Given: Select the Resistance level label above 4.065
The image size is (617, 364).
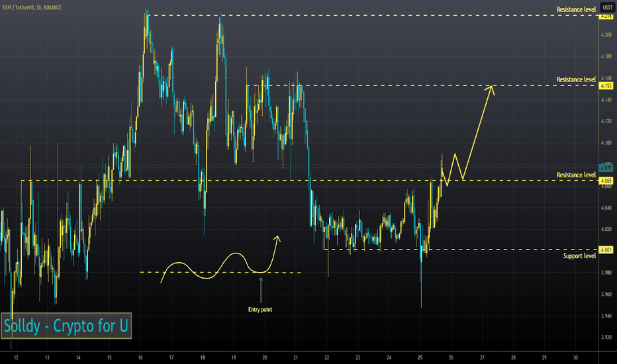Looking at the screenshot, I should 576,175.
